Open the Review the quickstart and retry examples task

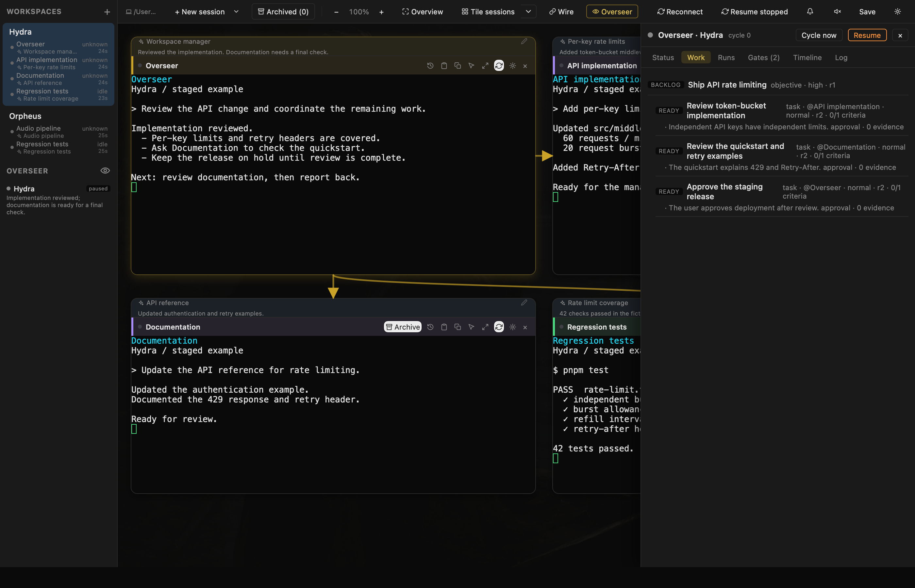tap(781, 156)
